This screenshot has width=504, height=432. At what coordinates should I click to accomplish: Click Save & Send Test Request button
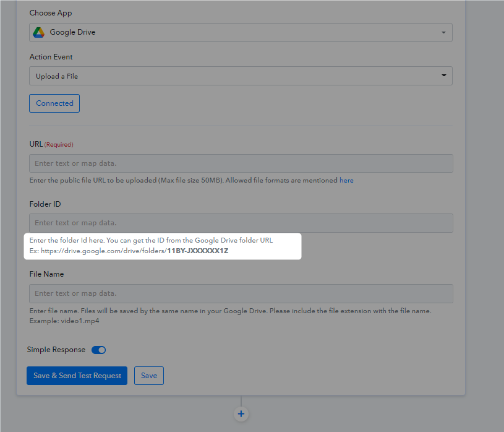[x=77, y=376]
